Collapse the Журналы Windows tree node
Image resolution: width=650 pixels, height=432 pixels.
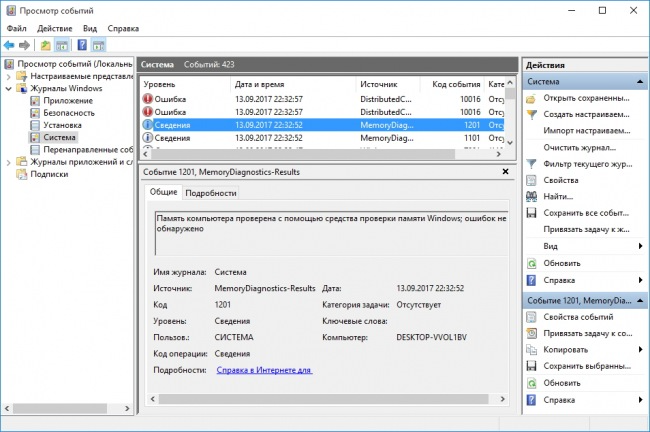[x=8, y=88]
